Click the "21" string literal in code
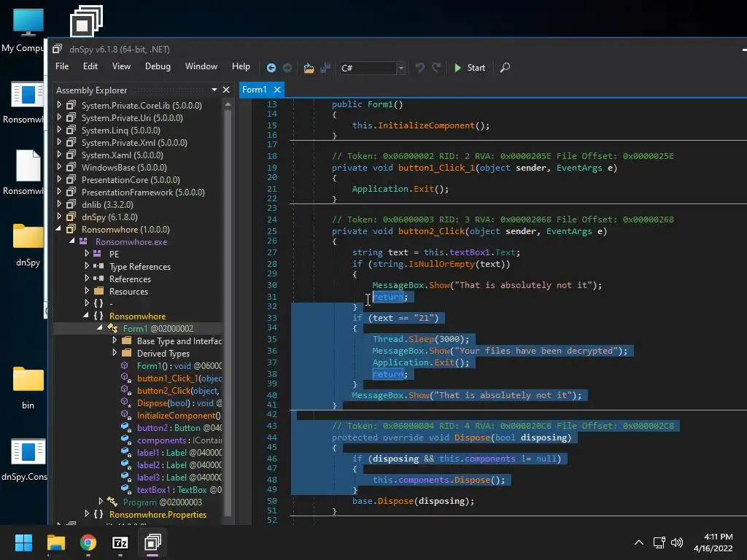Image resolution: width=747 pixels, height=560 pixels. coord(423,318)
